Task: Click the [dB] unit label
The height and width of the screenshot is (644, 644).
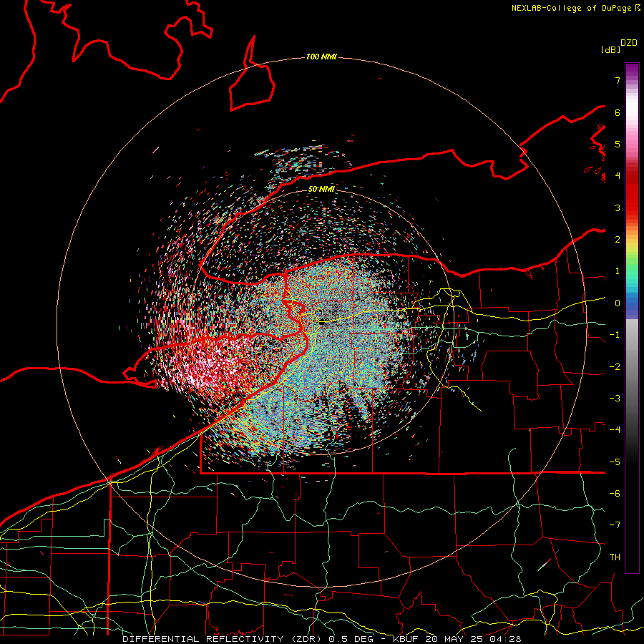Action: coord(610,49)
